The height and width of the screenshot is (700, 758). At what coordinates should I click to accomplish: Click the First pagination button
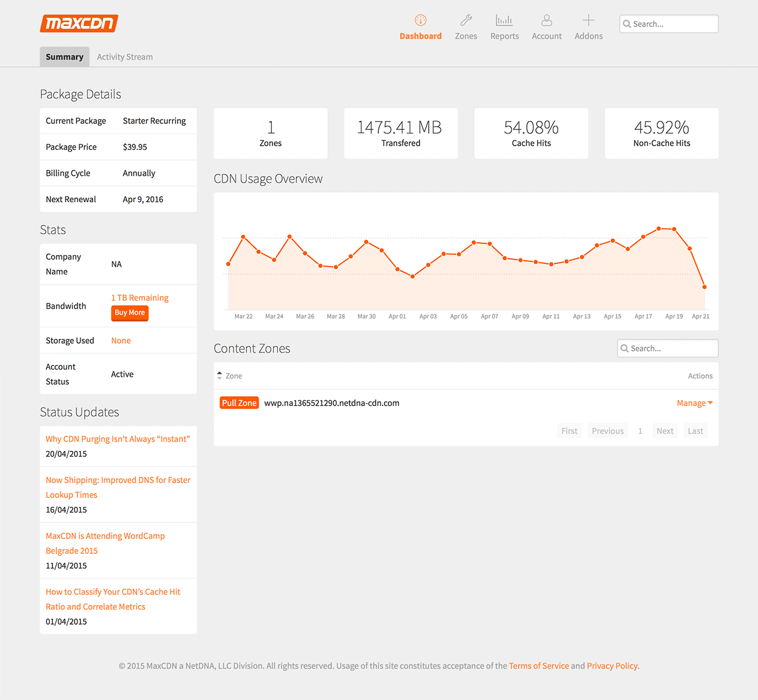(569, 431)
